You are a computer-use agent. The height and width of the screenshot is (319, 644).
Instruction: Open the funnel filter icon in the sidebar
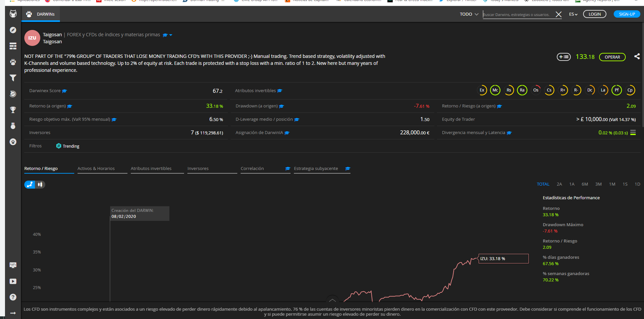click(x=13, y=78)
